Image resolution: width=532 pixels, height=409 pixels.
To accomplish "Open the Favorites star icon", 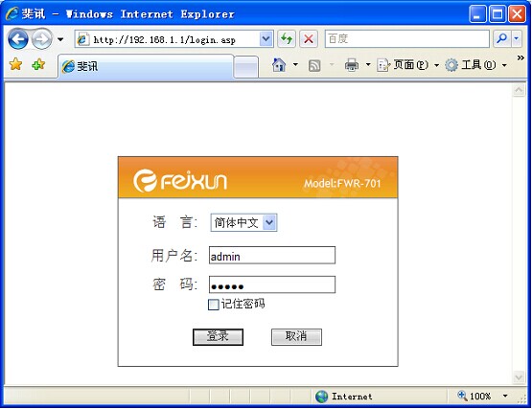I will pos(15,64).
